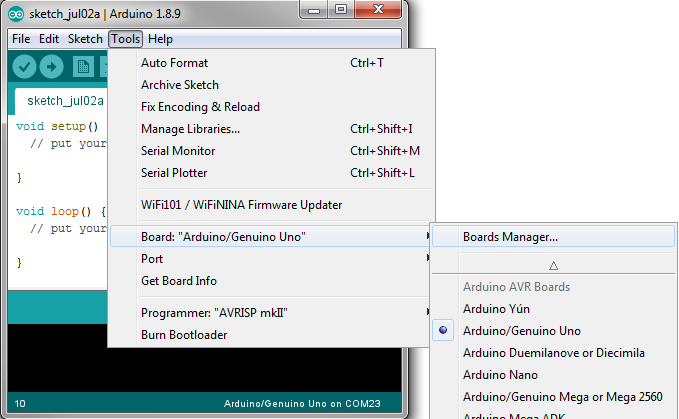Close the open Tools menu
The width and height of the screenshot is (679, 419).
[126, 39]
